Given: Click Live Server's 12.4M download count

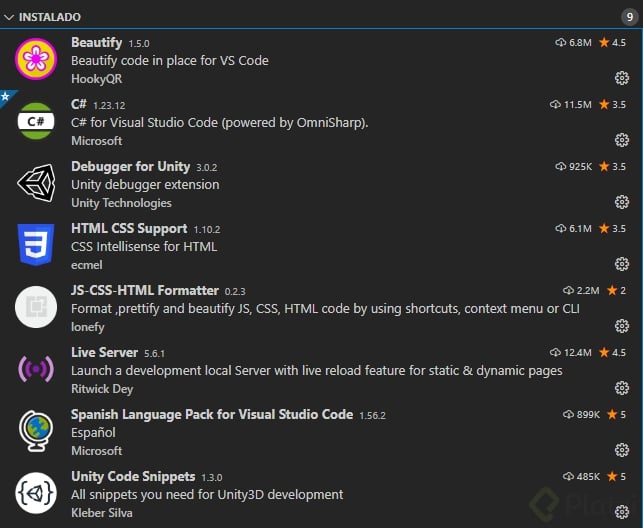Looking at the screenshot, I should [x=570, y=353].
